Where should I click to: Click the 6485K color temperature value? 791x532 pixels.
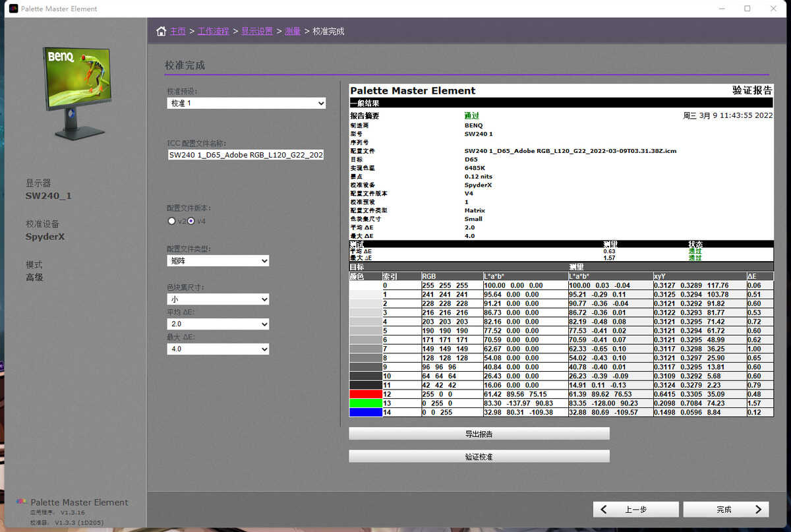[x=475, y=168]
